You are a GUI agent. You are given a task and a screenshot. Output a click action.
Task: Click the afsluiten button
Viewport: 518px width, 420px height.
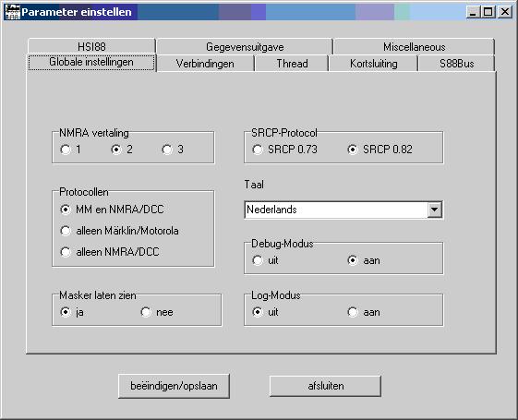325,386
